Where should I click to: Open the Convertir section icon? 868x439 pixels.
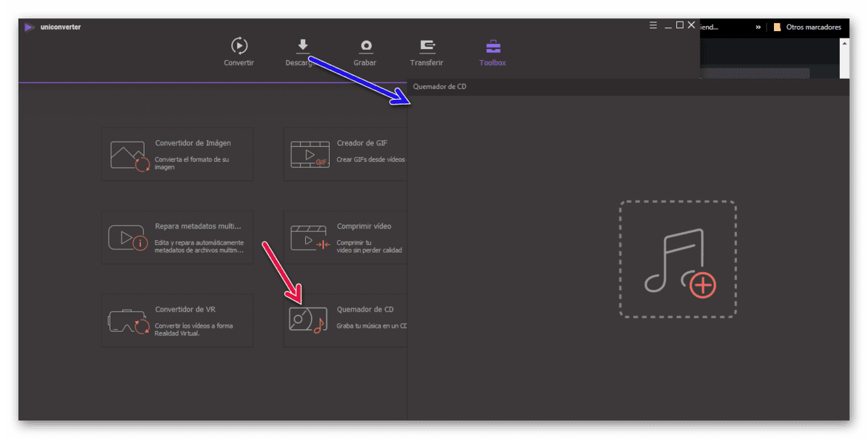(239, 46)
